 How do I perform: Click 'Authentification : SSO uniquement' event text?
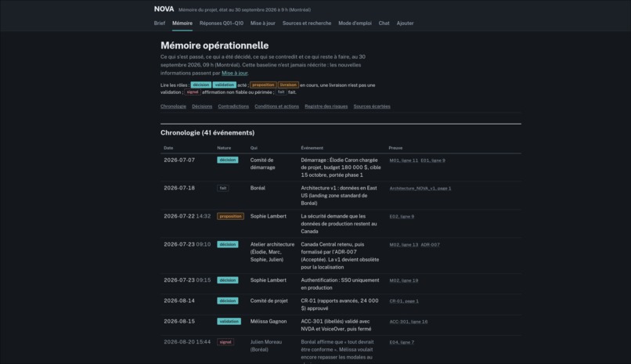coord(340,280)
